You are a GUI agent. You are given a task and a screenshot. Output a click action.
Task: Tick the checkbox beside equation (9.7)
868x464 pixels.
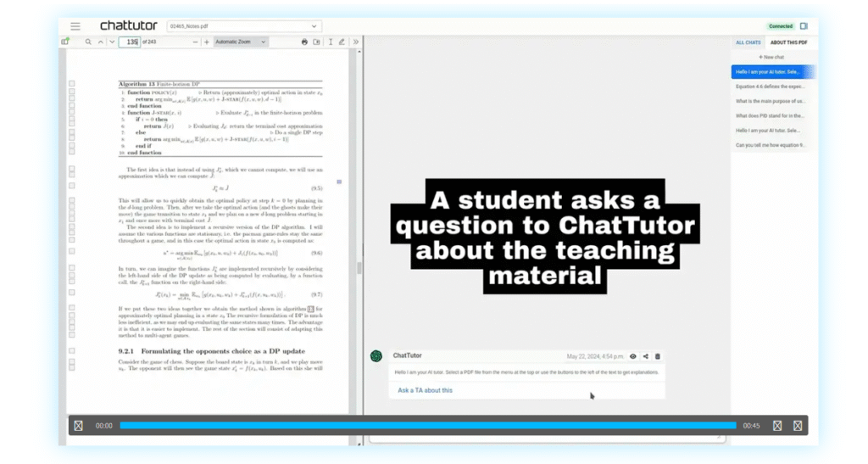[x=72, y=293]
